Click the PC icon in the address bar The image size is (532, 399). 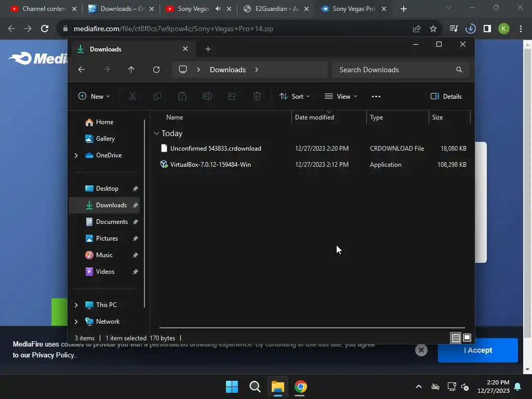click(x=183, y=70)
